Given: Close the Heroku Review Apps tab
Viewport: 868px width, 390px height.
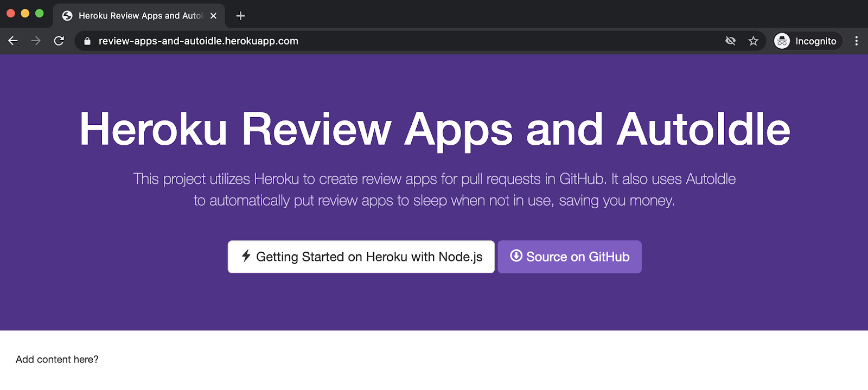Looking at the screenshot, I should (213, 16).
